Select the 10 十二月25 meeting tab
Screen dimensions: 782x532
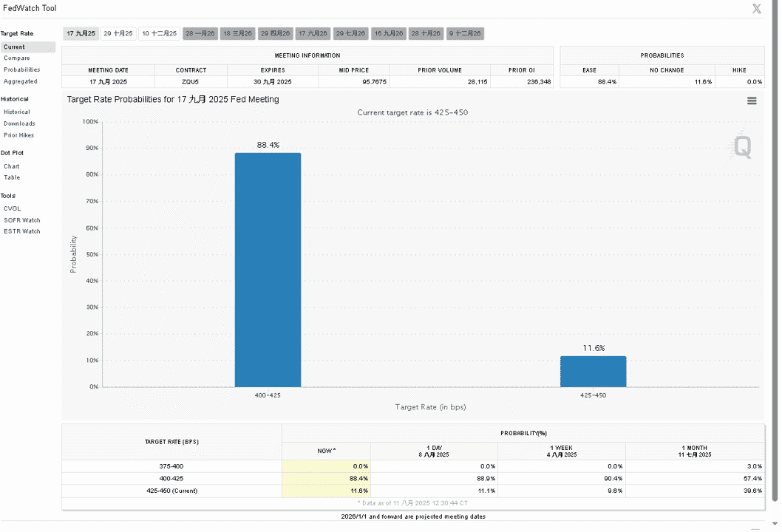[159, 33]
